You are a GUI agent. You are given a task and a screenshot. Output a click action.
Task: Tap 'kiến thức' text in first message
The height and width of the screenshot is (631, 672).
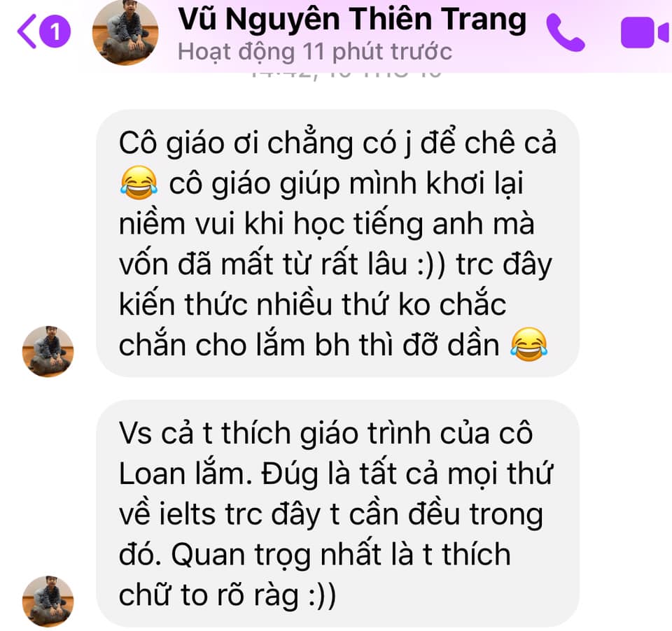pos(183,304)
